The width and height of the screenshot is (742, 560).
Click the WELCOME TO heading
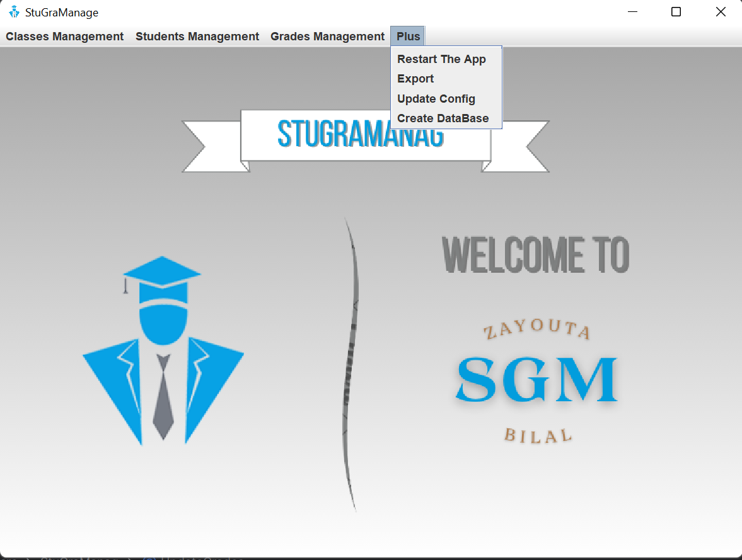pyautogui.click(x=535, y=255)
